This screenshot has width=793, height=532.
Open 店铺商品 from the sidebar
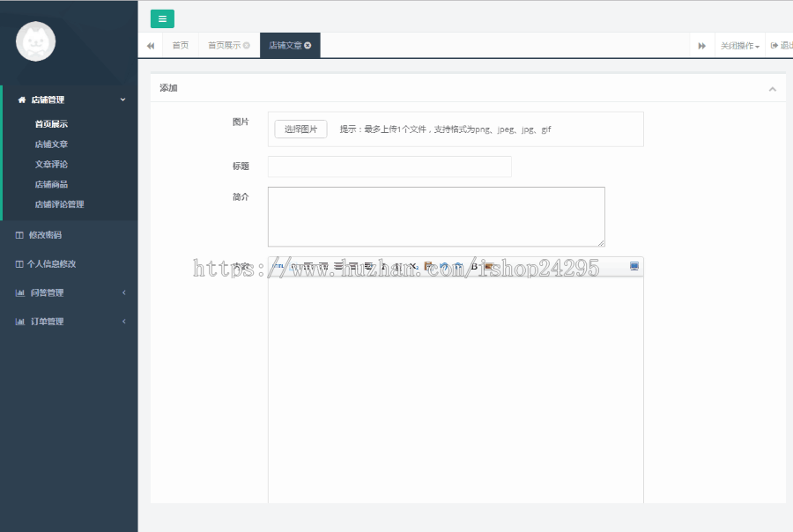[50, 184]
